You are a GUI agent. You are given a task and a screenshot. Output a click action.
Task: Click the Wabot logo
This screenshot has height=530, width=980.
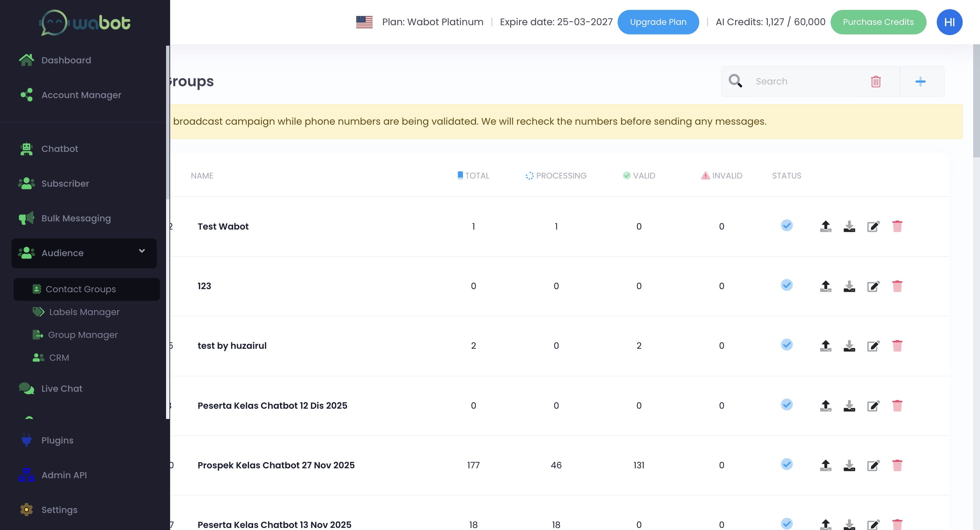point(84,22)
